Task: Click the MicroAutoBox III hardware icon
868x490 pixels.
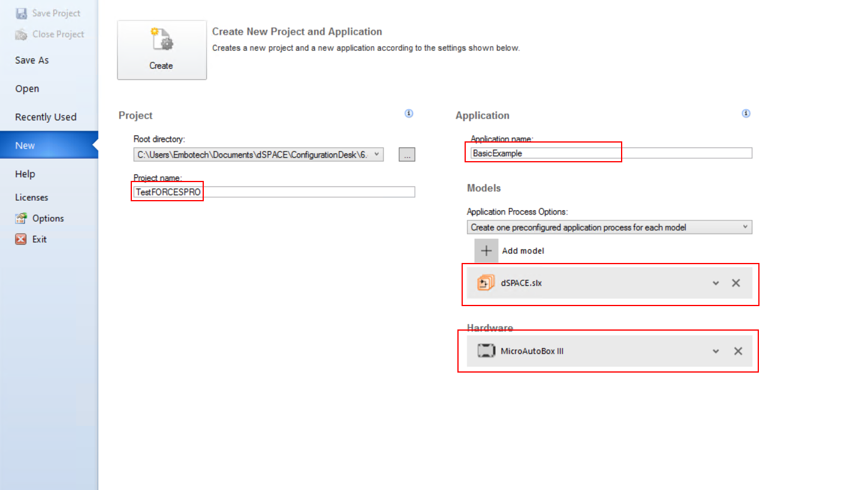Action: pos(486,351)
